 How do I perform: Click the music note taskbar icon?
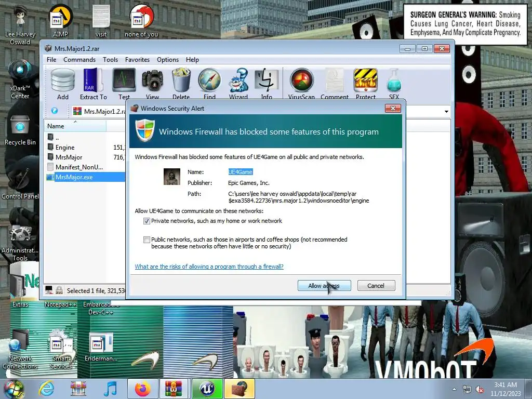(111, 389)
